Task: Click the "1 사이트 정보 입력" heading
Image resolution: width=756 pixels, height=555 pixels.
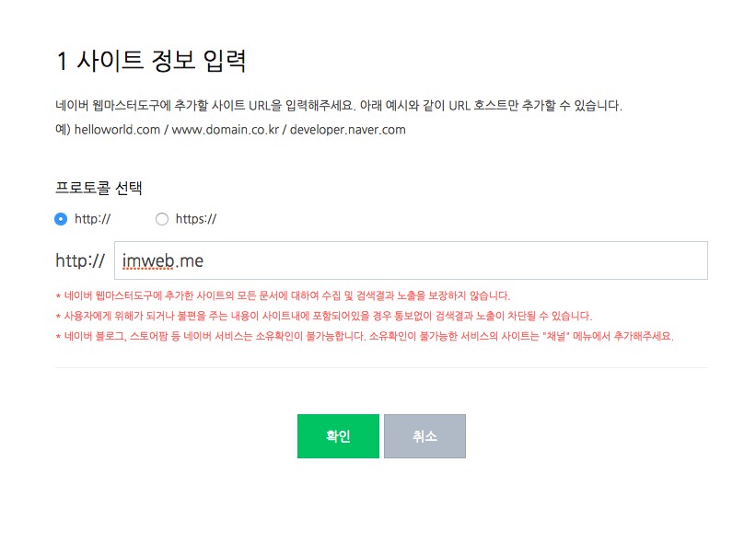Action: pos(151,61)
